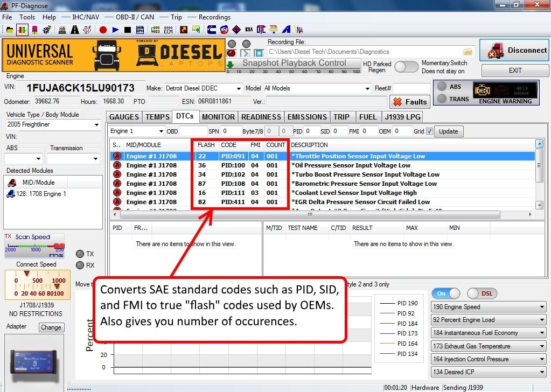Browse recording file folder icon
The width and height of the screenshot is (551, 392).
point(468,52)
